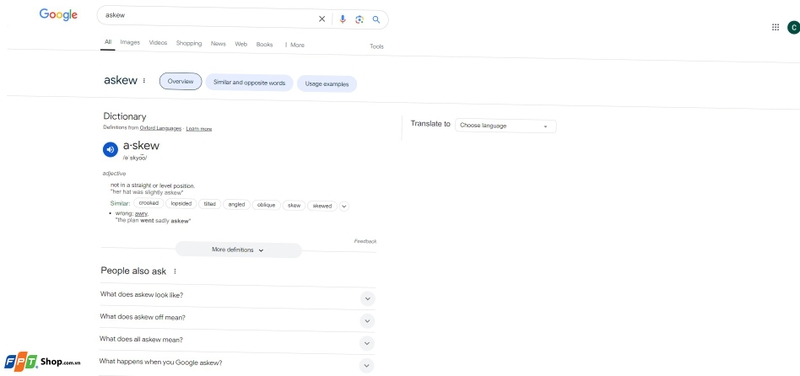Select Similar and opposite words chip

coord(249,83)
